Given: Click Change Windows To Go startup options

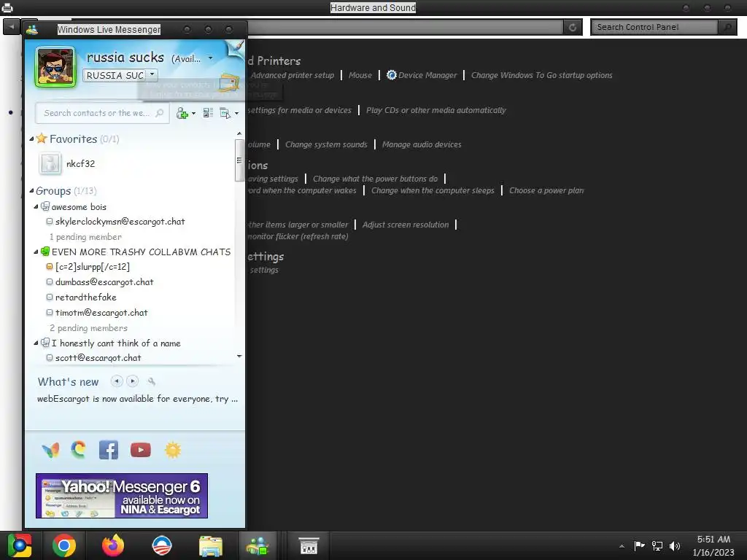Looking at the screenshot, I should pyautogui.click(x=542, y=75).
